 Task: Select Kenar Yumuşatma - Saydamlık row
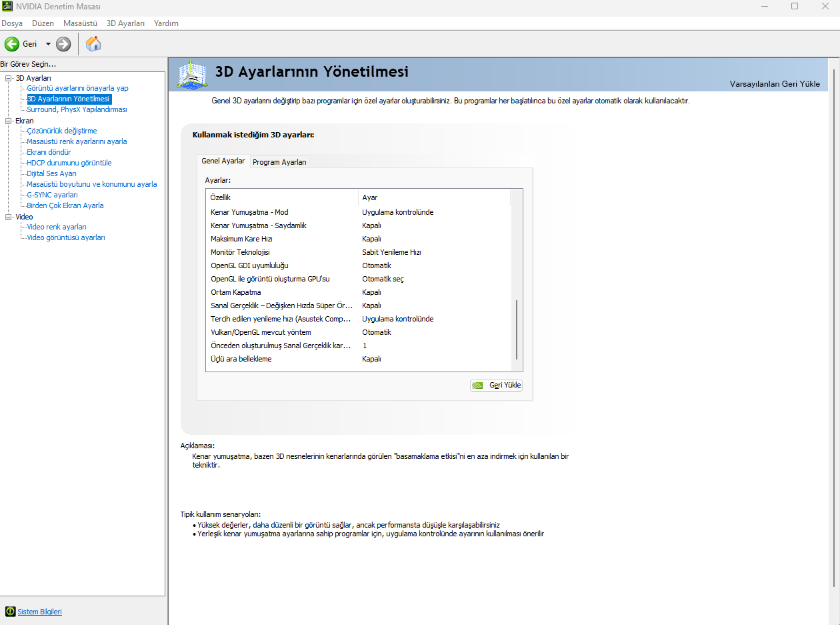point(358,225)
